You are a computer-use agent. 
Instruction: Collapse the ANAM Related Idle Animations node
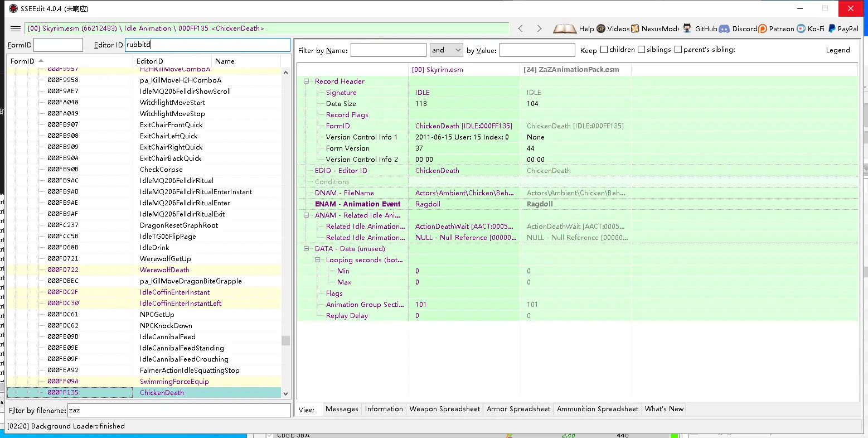(307, 215)
